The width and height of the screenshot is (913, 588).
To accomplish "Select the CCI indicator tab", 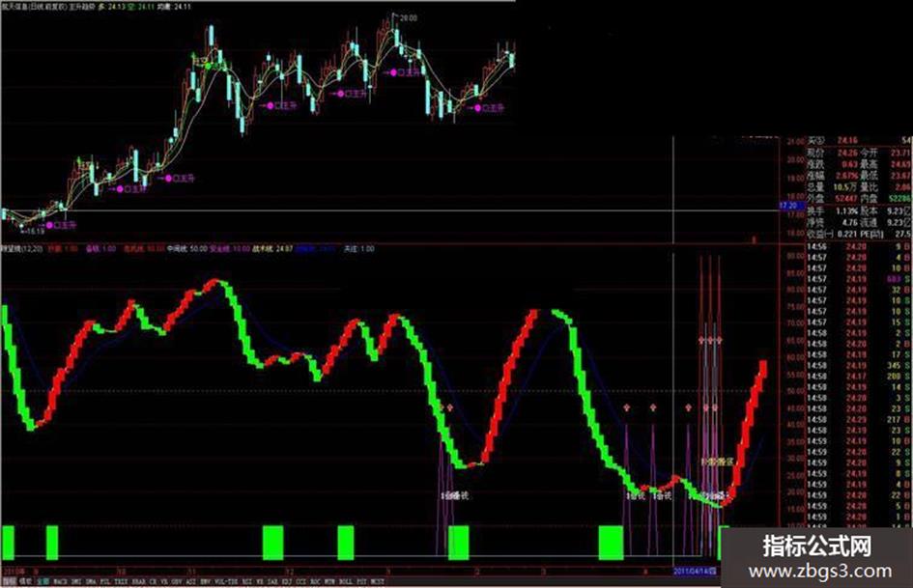I will coord(301,581).
